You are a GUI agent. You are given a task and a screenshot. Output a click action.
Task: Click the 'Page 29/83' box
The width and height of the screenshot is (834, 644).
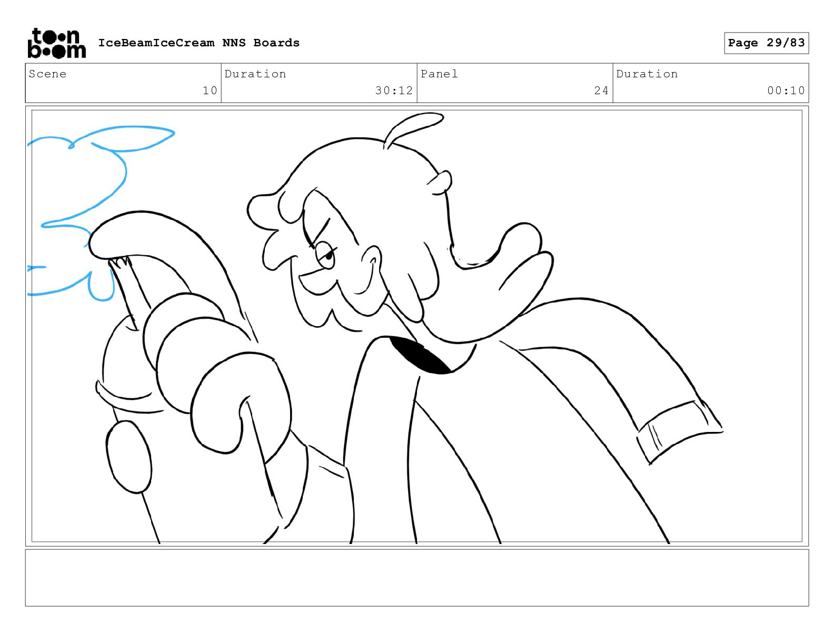click(766, 43)
